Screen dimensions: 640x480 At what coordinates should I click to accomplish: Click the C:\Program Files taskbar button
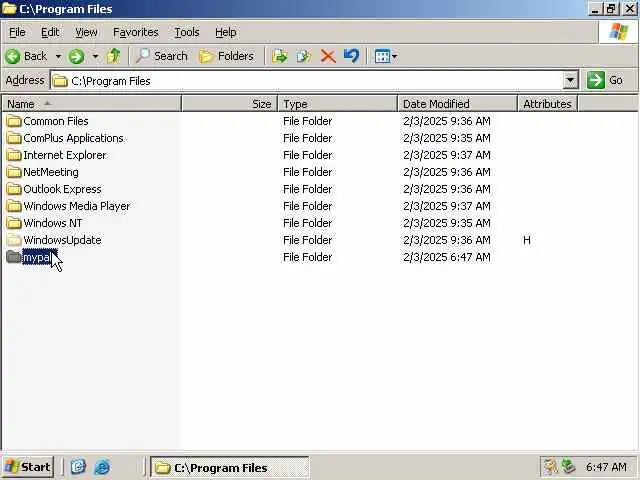coord(230,467)
